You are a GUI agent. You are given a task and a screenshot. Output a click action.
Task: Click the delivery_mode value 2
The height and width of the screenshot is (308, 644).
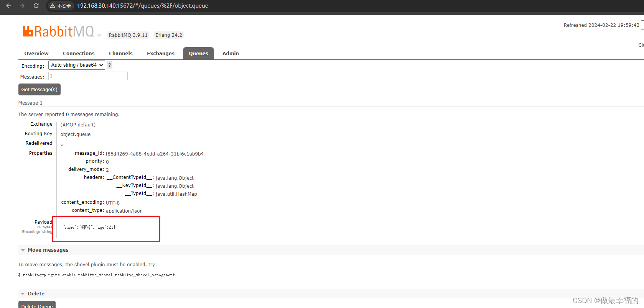coord(107,170)
